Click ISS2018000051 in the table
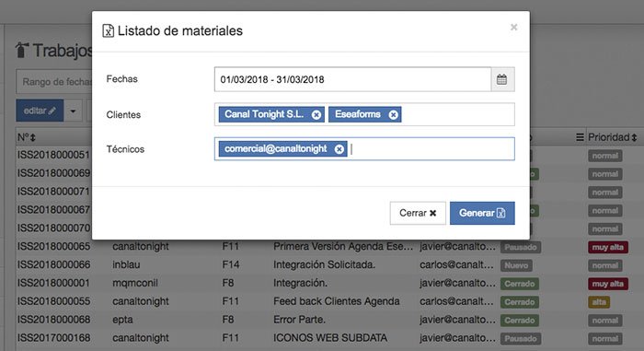 pyautogui.click(x=53, y=155)
